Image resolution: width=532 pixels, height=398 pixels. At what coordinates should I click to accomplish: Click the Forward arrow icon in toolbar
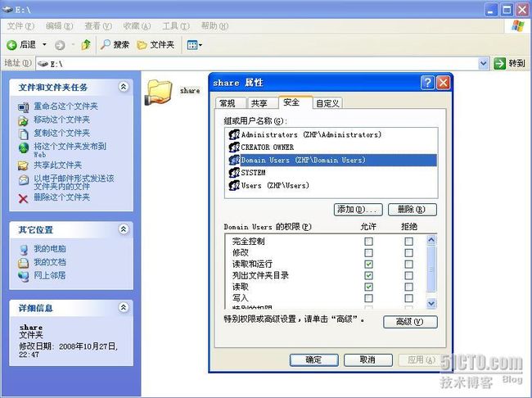point(60,45)
